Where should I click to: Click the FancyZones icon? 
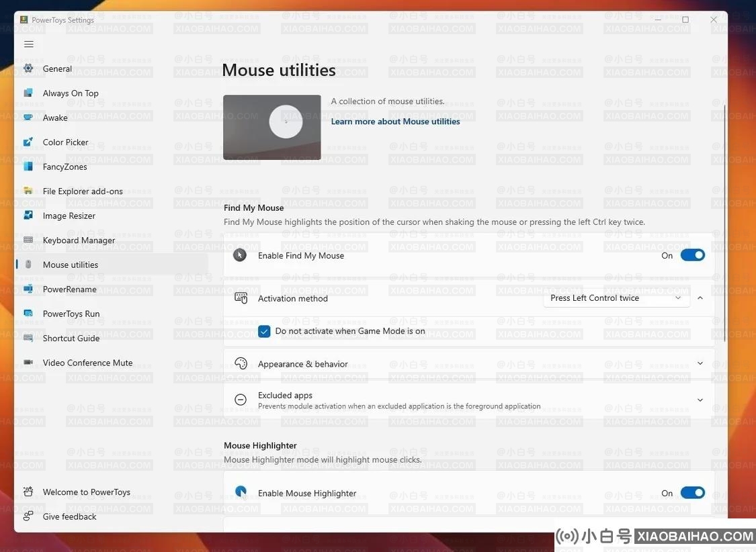tap(28, 166)
